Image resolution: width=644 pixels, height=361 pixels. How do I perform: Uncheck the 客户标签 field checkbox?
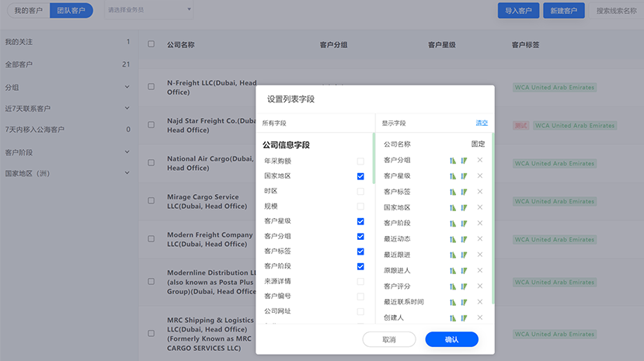tap(360, 252)
